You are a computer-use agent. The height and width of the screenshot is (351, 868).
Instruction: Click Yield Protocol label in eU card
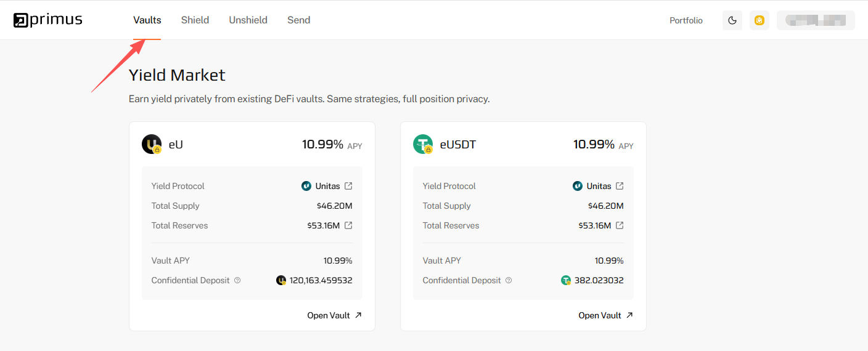178,186
